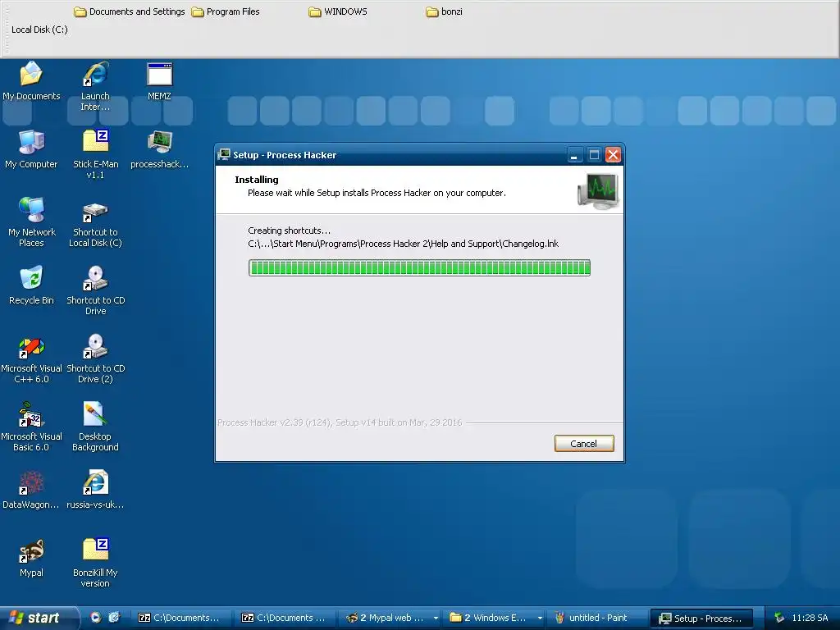Click the Setup - Process Hacker taskbar button
The width and height of the screenshot is (840, 630).
pos(702,619)
